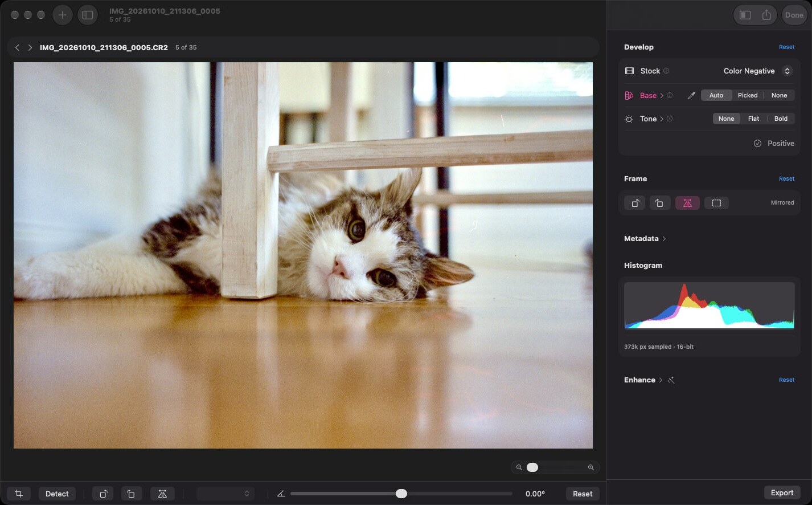Click the Tone sun icon
Image resolution: width=812 pixels, height=505 pixels.
629,119
